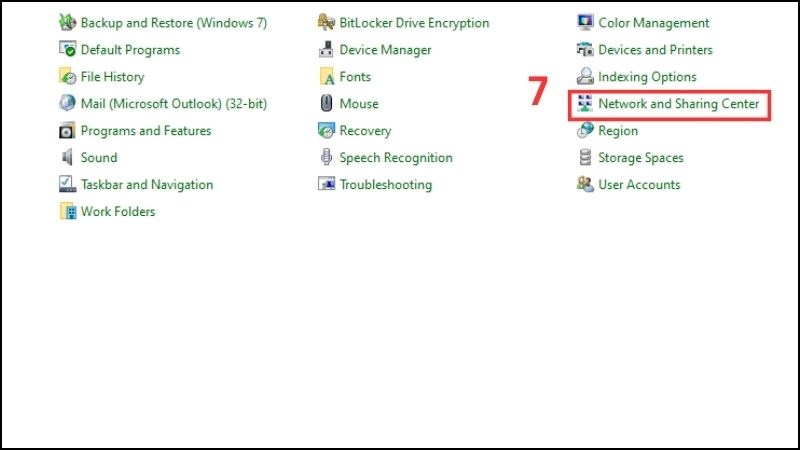Click the Region globe icon
Screen dimensions: 800x450
point(585,131)
